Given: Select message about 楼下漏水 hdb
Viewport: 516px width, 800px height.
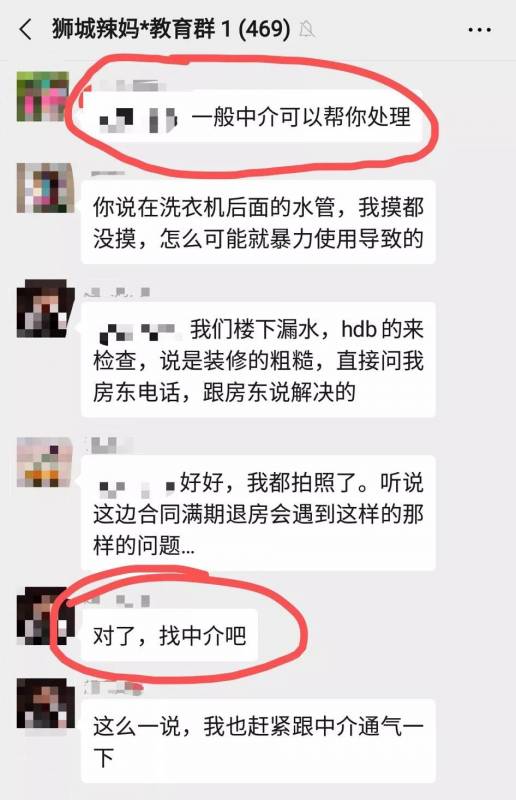Looking at the screenshot, I should click(x=258, y=360).
